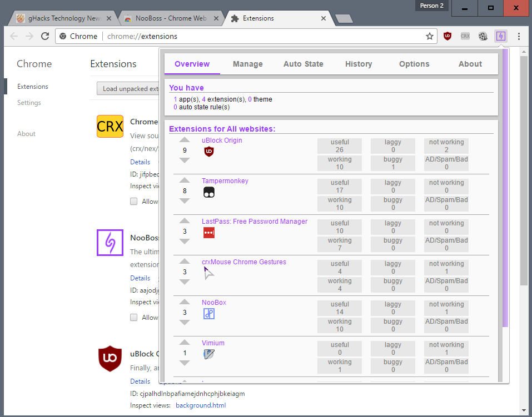Open the uBlock Origin toolbar icon

[448, 36]
